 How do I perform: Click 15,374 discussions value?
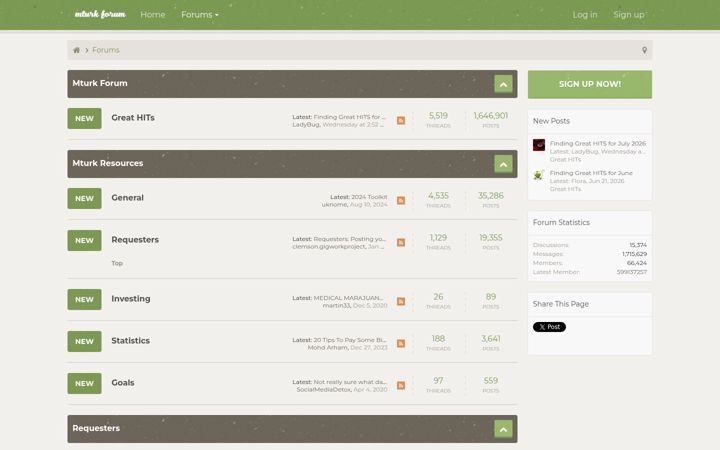click(x=638, y=245)
